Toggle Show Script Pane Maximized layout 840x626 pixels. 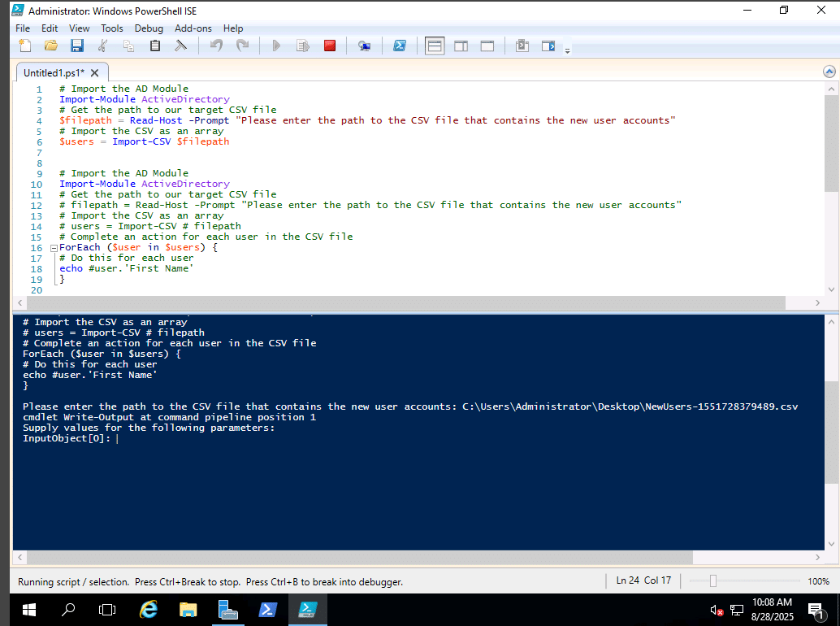pos(487,46)
